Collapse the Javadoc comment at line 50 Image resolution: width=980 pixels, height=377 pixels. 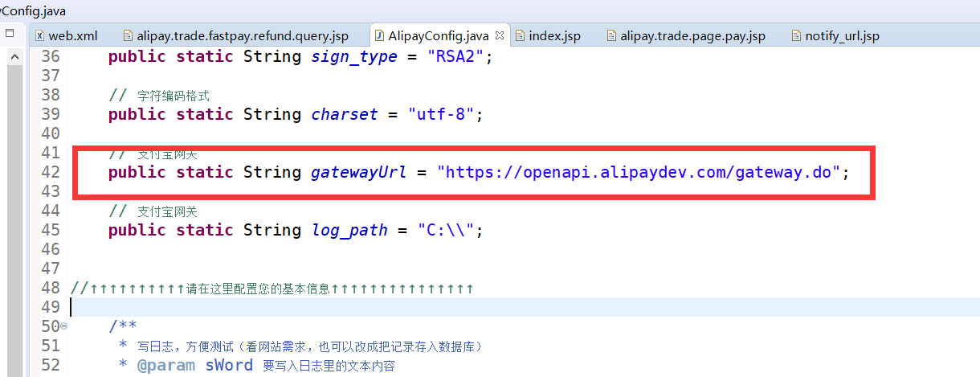tap(64, 326)
